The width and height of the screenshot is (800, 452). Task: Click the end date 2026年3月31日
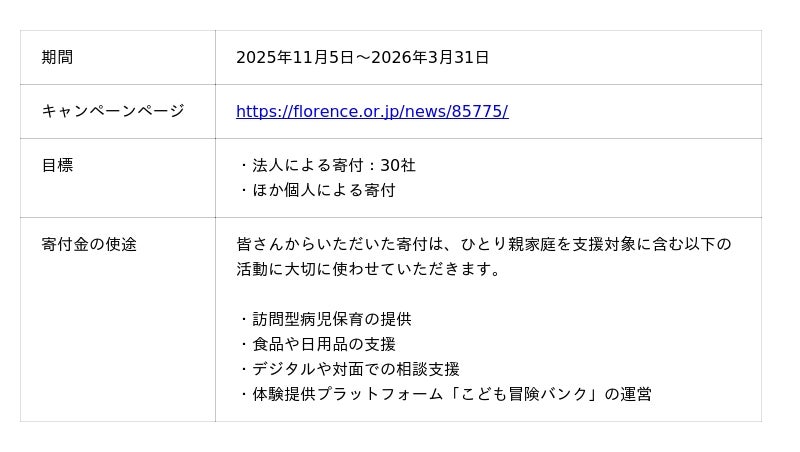(430, 57)
